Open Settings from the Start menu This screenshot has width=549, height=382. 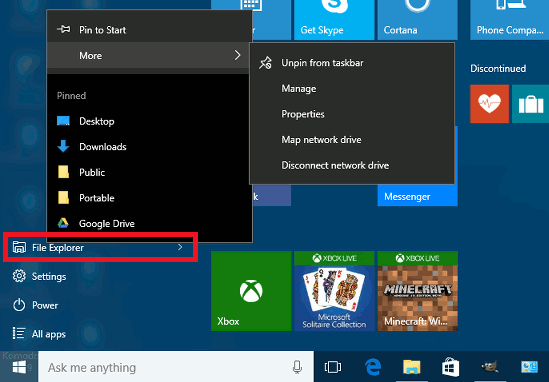tap(100, 276)
